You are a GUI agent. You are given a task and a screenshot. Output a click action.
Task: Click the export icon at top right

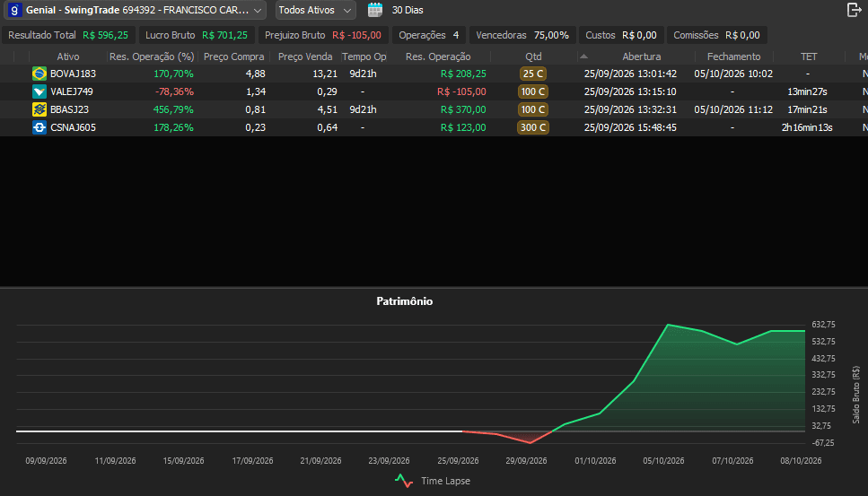point(855,10)
